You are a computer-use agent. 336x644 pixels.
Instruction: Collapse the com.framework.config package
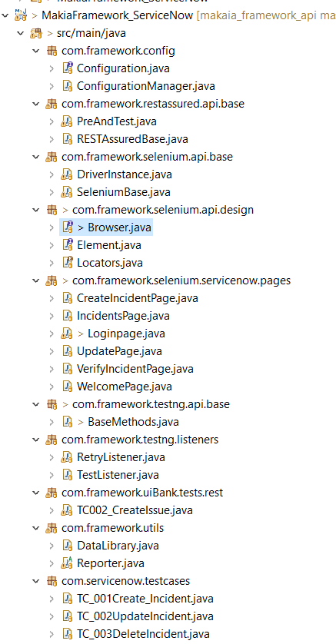tap(36, 51)
